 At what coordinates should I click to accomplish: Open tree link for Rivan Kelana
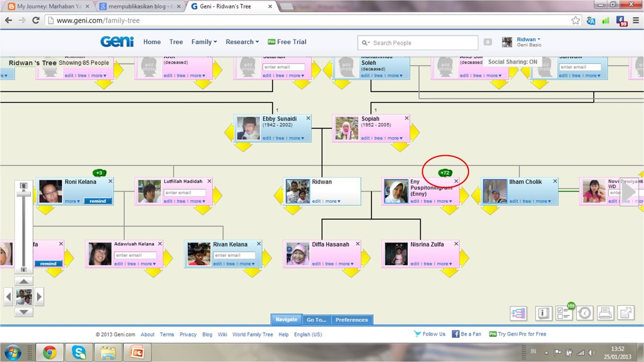click(231, 264)
